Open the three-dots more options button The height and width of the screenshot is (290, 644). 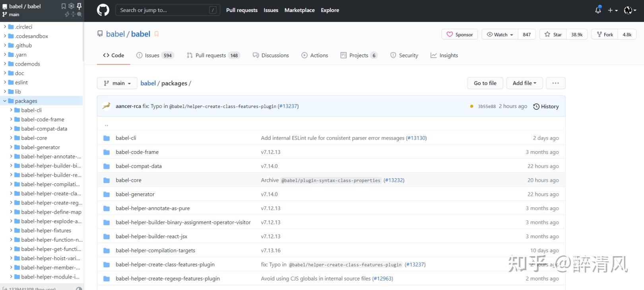point(556,83)
